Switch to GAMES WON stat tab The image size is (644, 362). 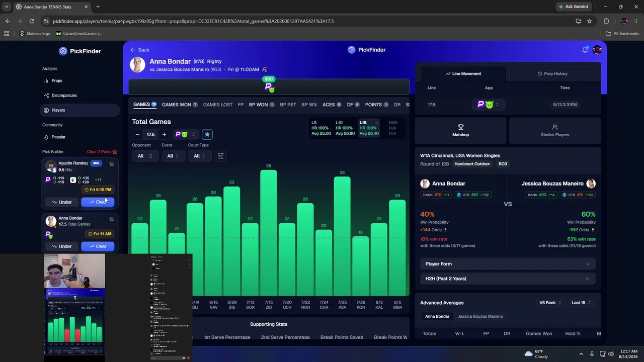[180, 105]
